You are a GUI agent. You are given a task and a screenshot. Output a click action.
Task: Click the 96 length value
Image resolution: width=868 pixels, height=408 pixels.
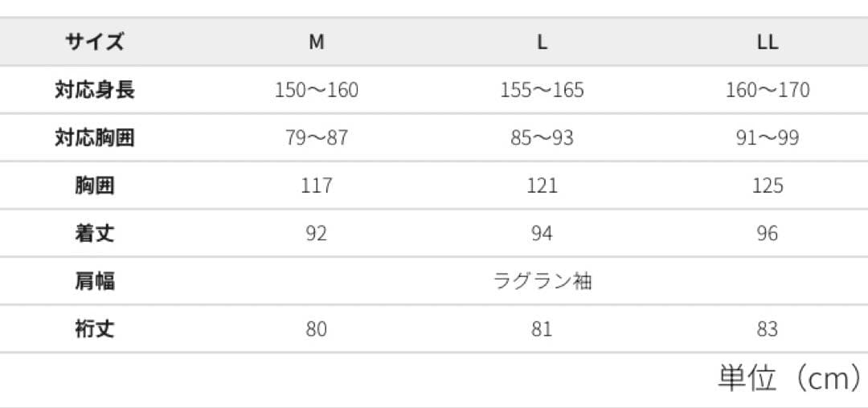tap(768, 234)
